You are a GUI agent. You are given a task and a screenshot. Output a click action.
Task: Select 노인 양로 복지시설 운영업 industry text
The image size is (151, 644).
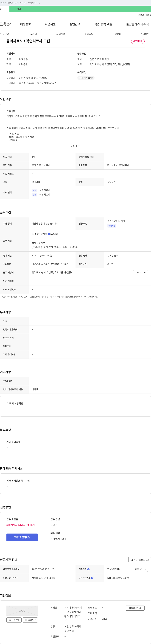point(73,628)
